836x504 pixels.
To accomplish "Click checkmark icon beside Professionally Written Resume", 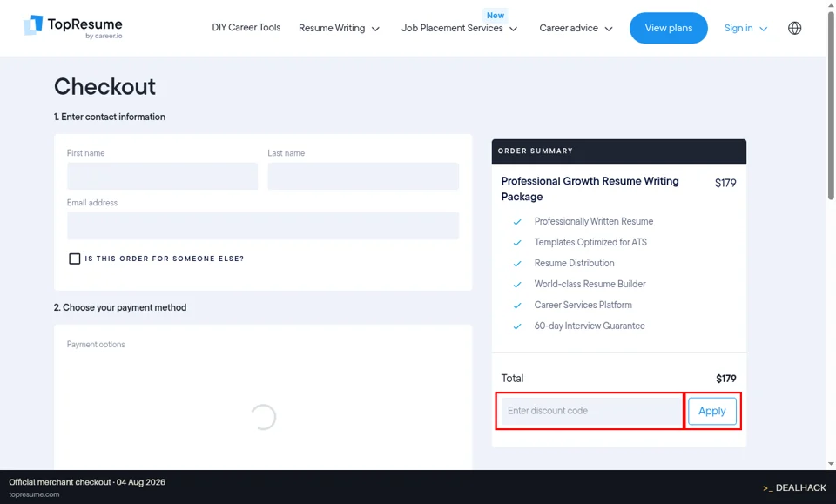I will coord(517,222).
